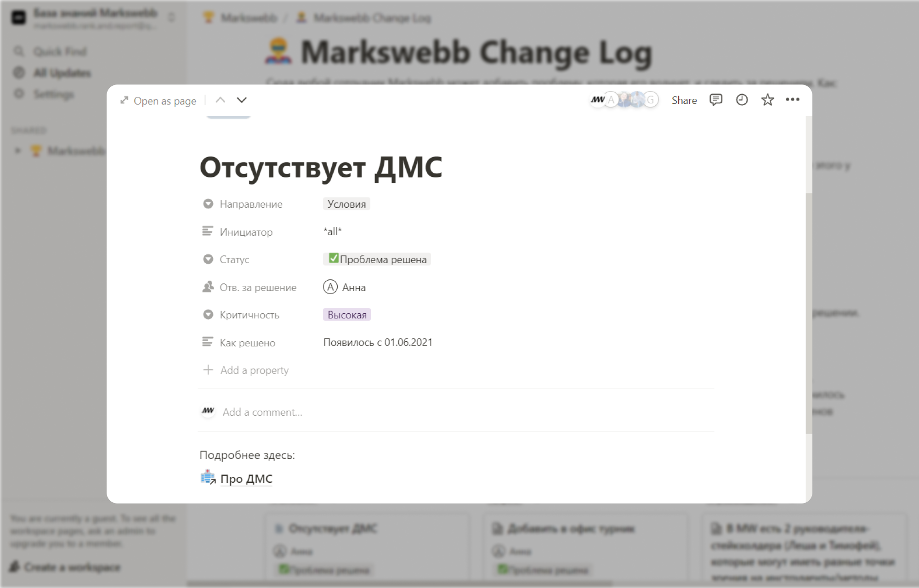This screenshot has width=919, height=588.
Task: Click the Направление property label
Action: point(251,204)
